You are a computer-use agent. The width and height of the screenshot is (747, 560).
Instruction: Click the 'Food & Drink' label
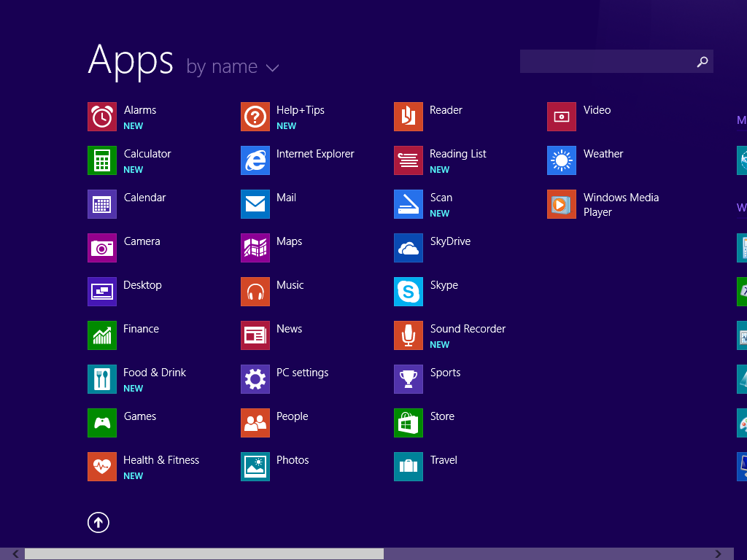(155, 373)
